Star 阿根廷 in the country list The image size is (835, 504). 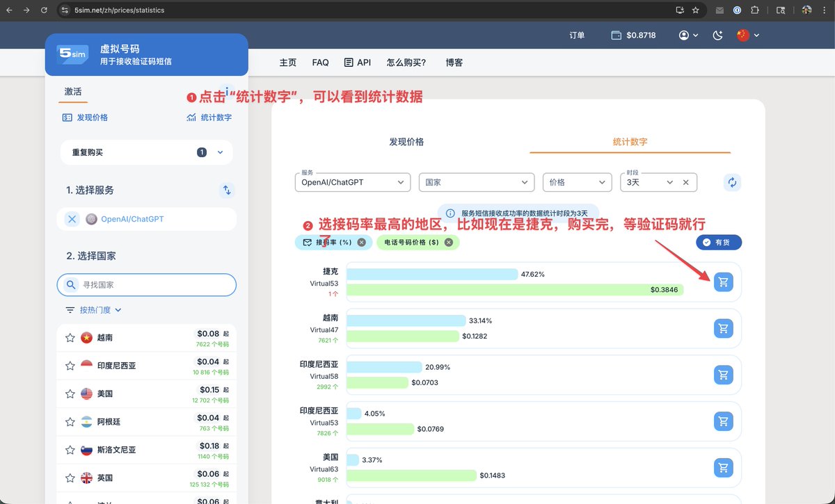click(x=70, y=422)
